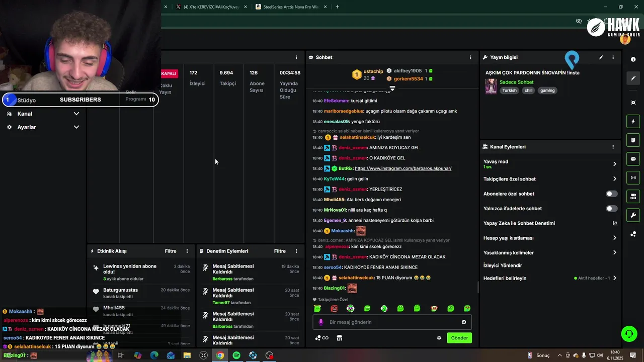Open the green headset support button
The height and width of the screenshot is (362, 644).
click(629, 333)
